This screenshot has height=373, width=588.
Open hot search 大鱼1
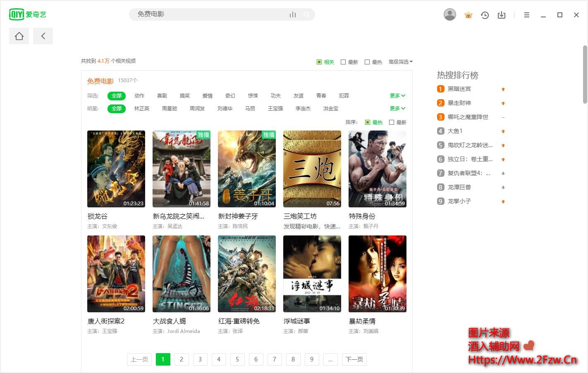pyautogui.click(x=455, y=131)
